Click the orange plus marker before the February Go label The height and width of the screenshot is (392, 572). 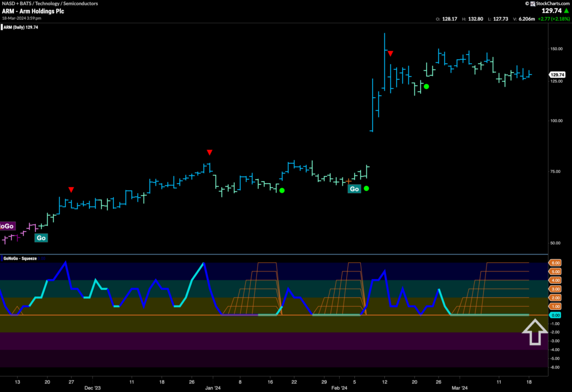[349, 181]
